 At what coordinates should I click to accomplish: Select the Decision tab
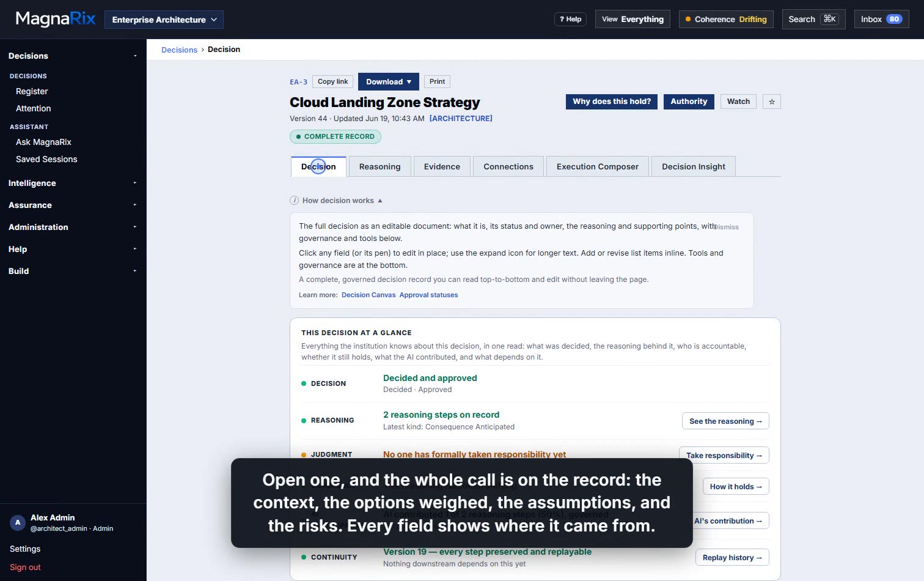[x=318, y=166]
